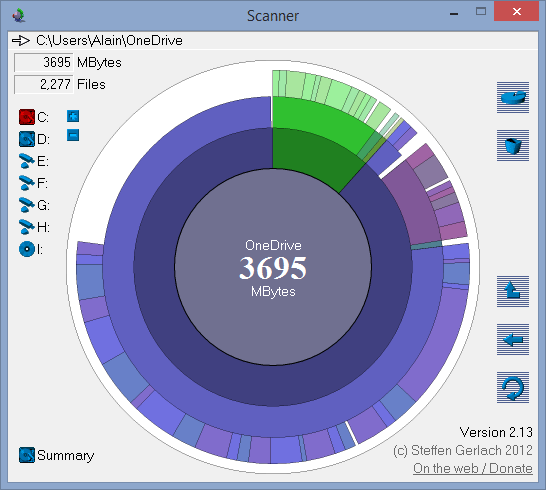Viewport: 546px width, 490px height.
Task: Maximize the Scanner window
Action: [x=481, y=12]
